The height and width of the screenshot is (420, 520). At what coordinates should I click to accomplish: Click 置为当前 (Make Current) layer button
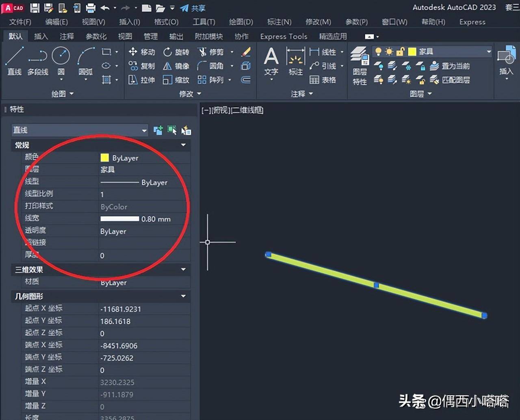tap(450, 66)
